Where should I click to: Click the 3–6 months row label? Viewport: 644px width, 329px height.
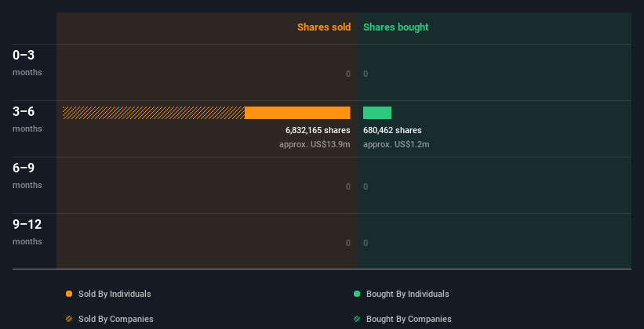click(x=27, y=119)
